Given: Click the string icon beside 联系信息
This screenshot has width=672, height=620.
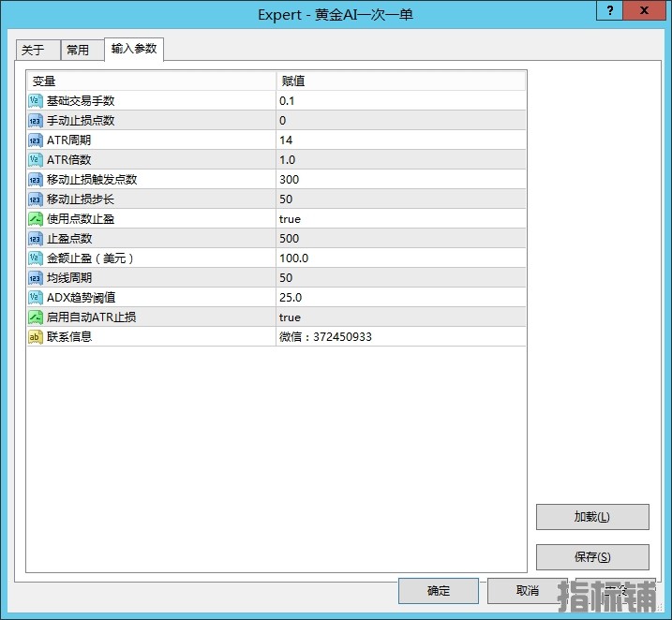Looking at the screenshot, I should click(x=36, y=337).
